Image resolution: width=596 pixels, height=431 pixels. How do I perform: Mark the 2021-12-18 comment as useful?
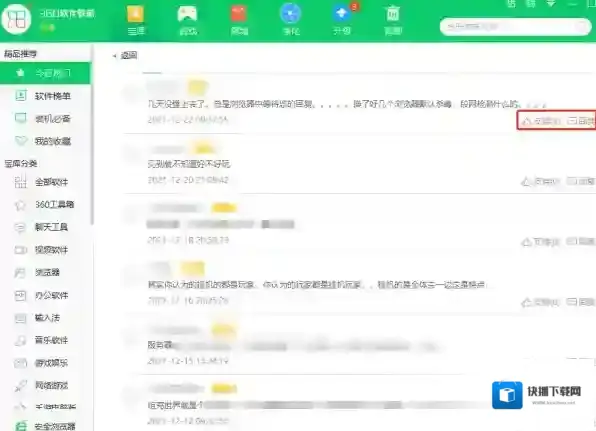pyautogui.click(x=540, y=242)
